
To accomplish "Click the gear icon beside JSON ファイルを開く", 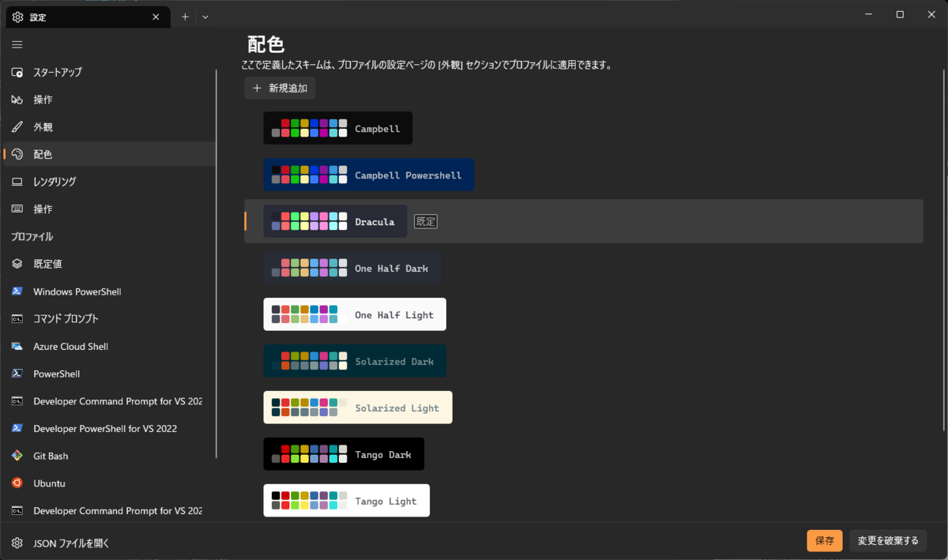I will [17, 543].
